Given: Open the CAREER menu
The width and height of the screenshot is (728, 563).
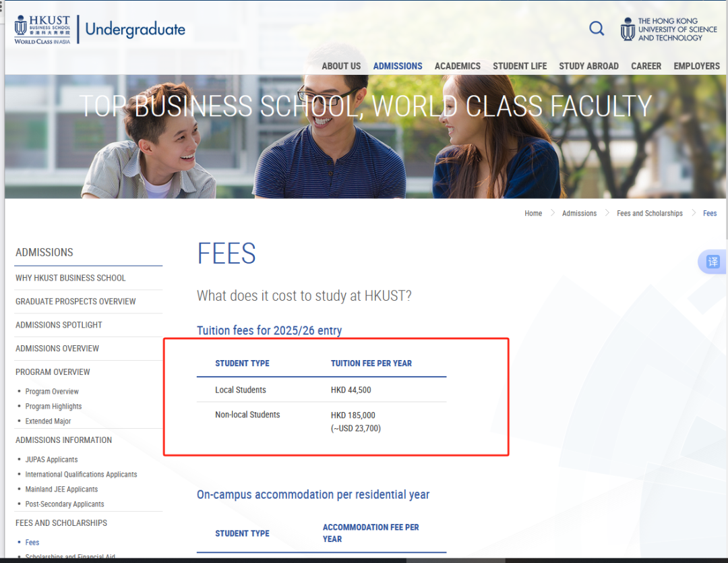Looking at the screenshot, I should tap(646, 66).
